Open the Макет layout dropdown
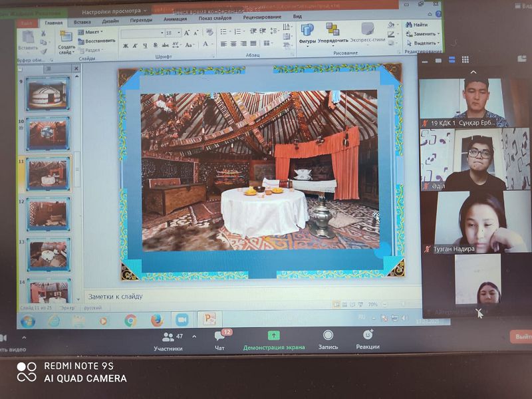The height and width of the screenshot is (399, 532). [90, 32]
